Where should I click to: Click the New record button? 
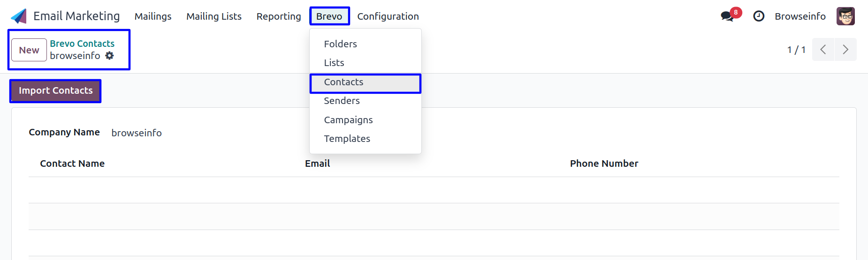click(x=29, y=50)
